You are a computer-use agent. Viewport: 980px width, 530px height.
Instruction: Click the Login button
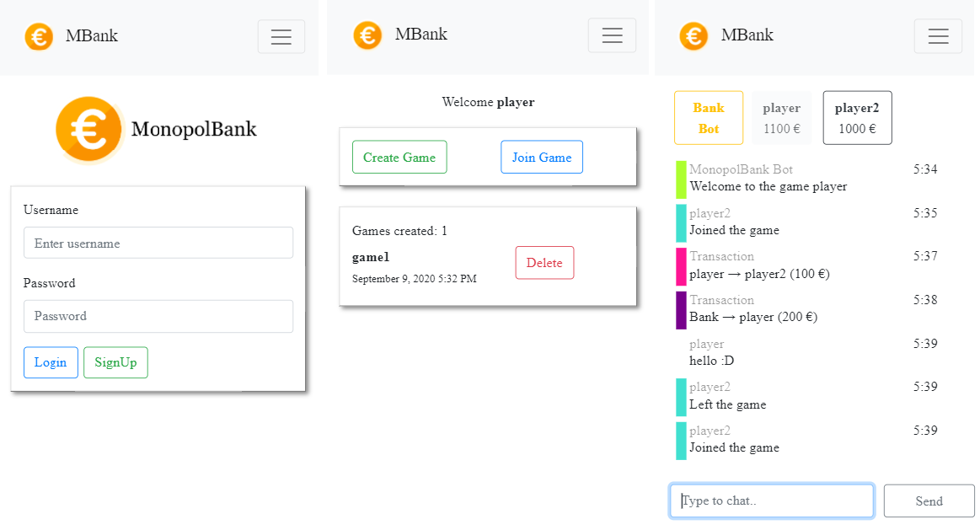51,362
